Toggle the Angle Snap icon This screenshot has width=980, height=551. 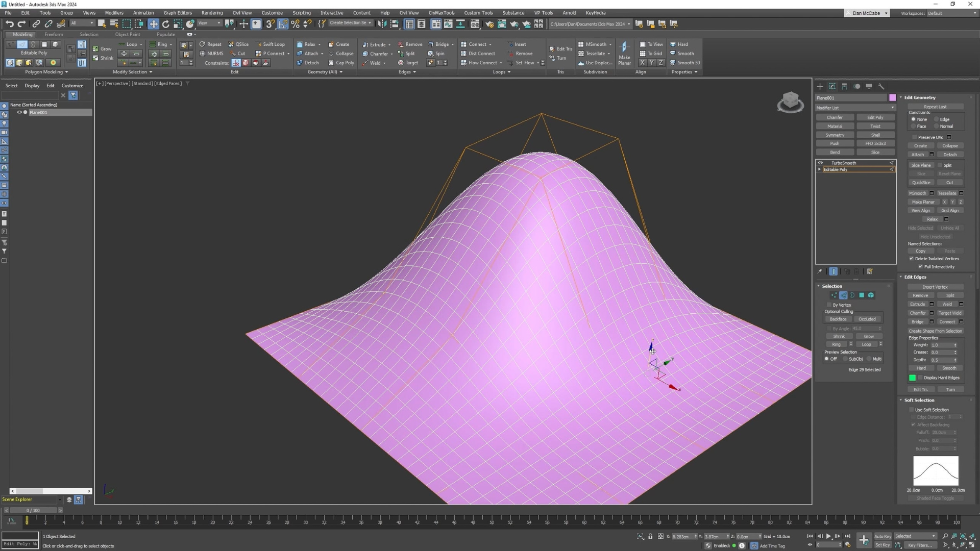(282, 24)
